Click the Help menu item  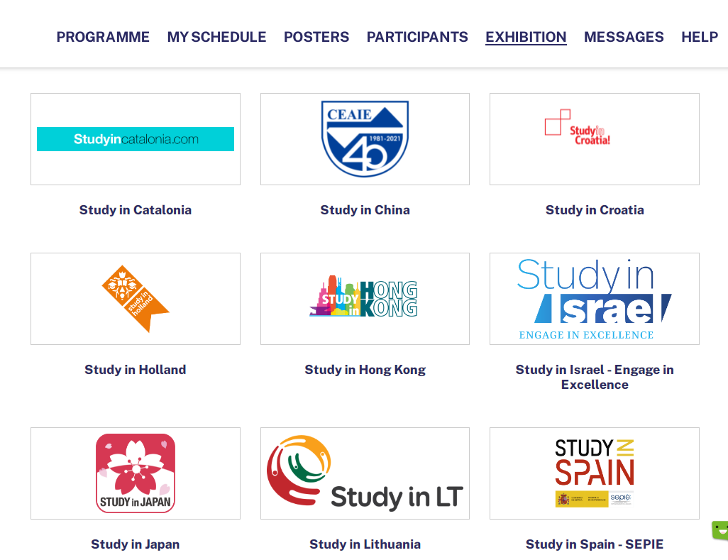tap(700, 37)
